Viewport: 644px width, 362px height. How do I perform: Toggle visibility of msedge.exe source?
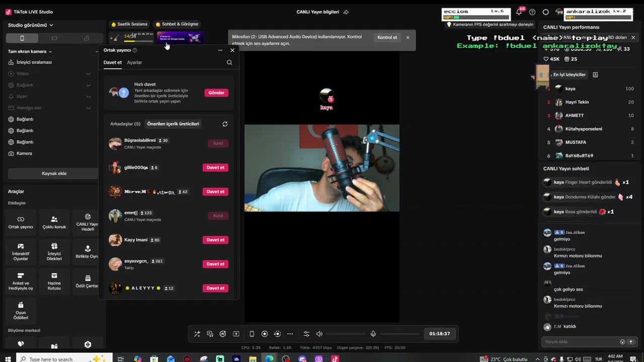coord(89,108)
